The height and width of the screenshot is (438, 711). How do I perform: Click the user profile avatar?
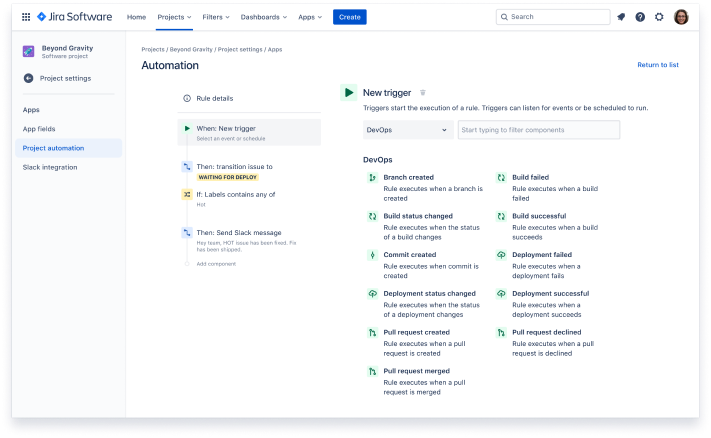[x=681, y=17]
